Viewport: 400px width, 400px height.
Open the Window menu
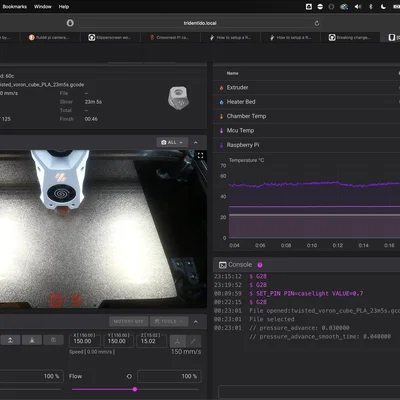43,6
